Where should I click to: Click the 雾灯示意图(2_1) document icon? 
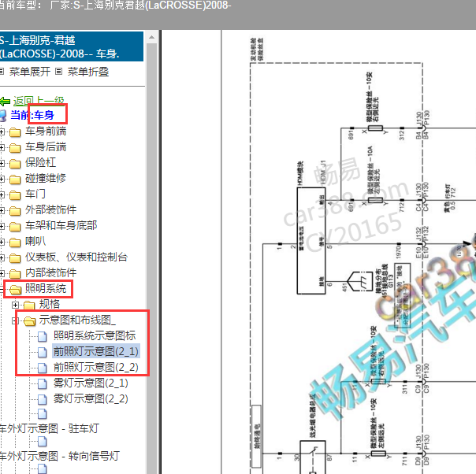(x=43, y=384)
